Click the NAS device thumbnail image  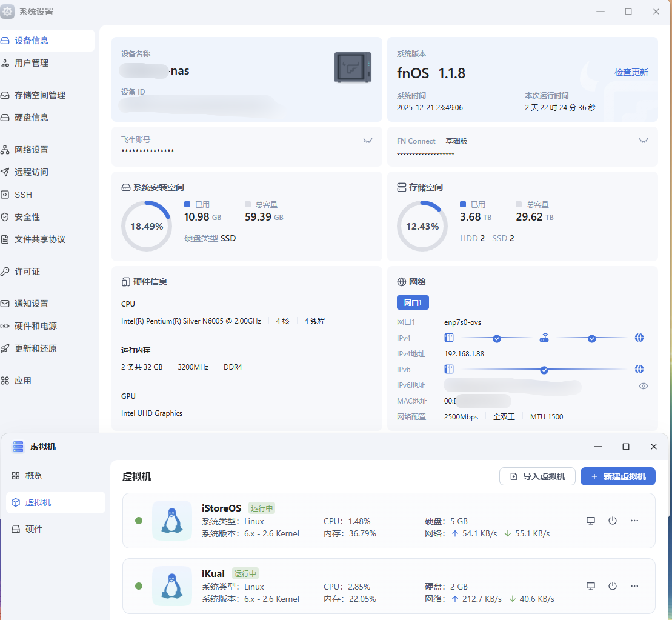coord(353,67)
